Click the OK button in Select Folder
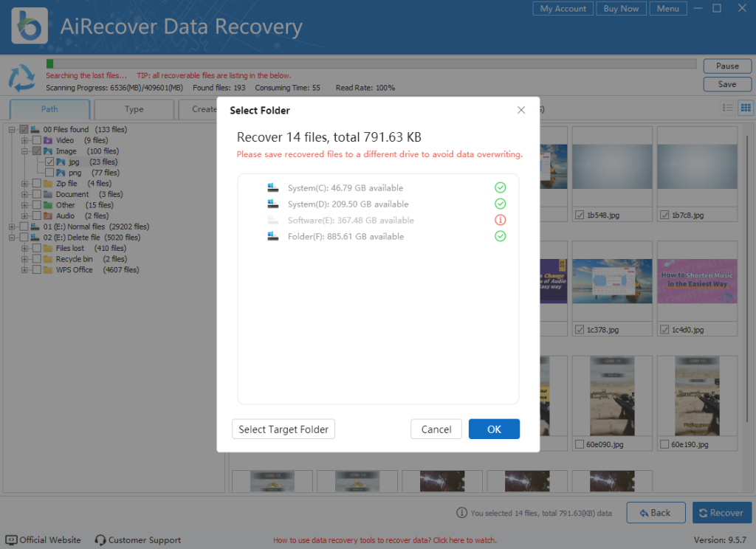The height and width of the screenshot is (549, 756). point(494,429)
